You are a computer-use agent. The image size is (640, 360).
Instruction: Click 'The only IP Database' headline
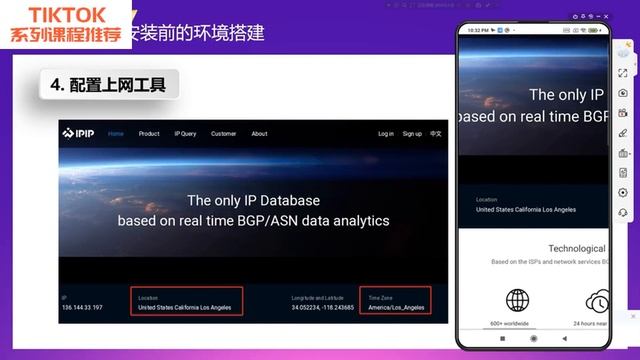(253, 200)
